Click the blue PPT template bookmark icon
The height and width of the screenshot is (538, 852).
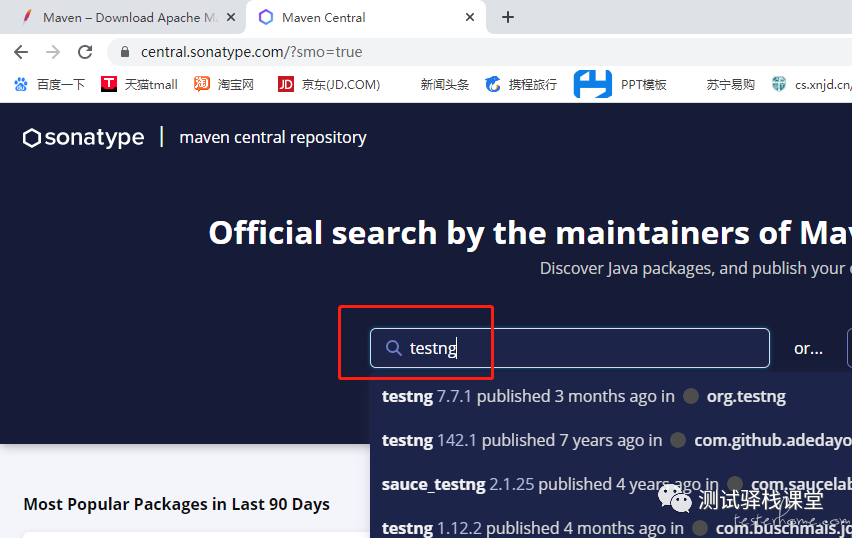click(593, 84)
